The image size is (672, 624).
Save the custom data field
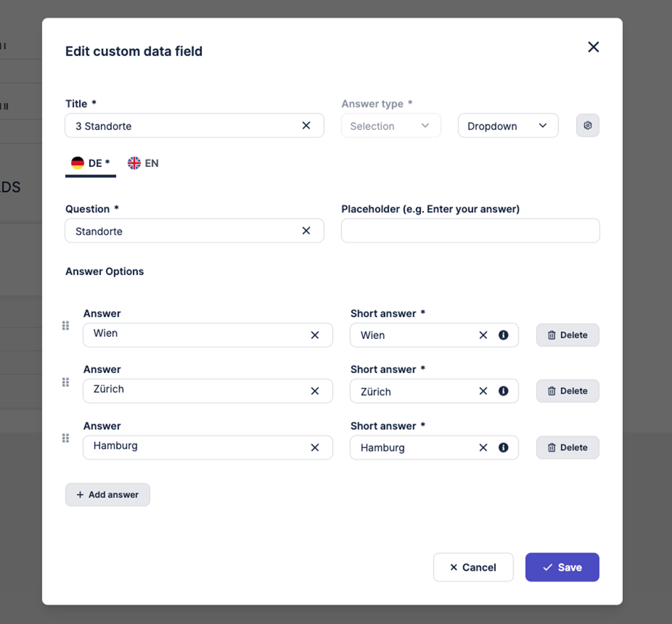pos(562,567)
